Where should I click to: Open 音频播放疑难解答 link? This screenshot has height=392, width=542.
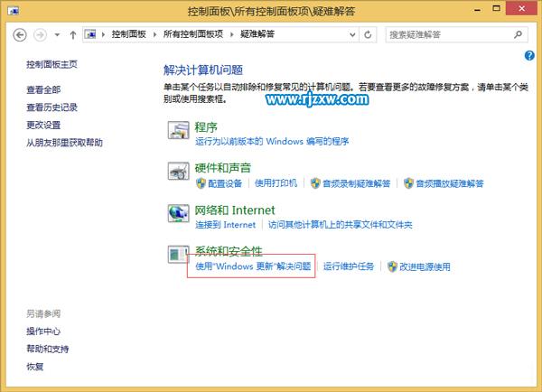(450, 183)
